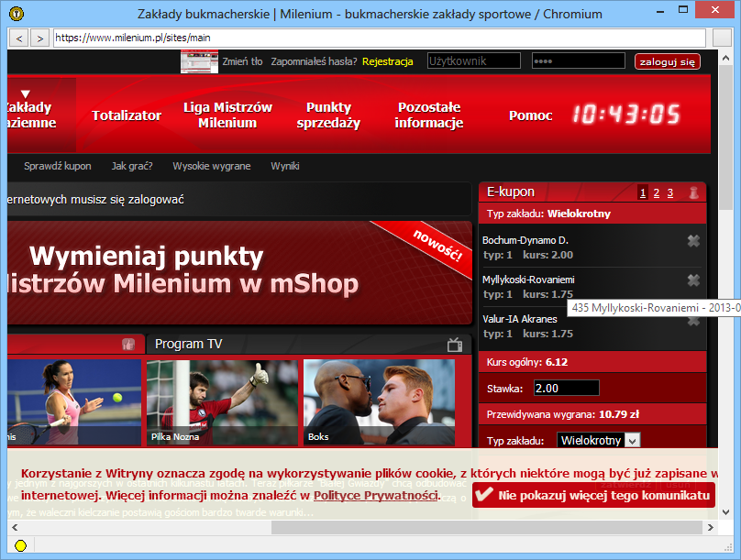Open Polityce Prywatności link

[x=376, y=495]
